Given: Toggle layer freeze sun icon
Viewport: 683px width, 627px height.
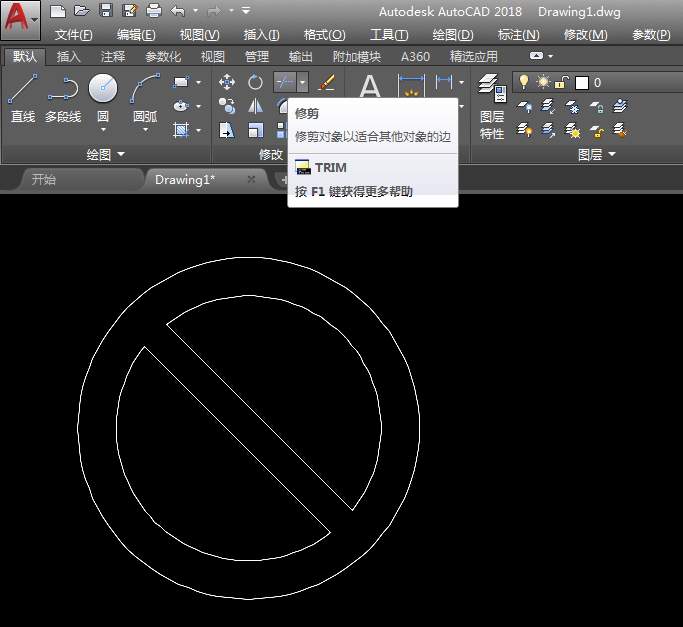Looking at the screenshot, I should click(543, 82).
